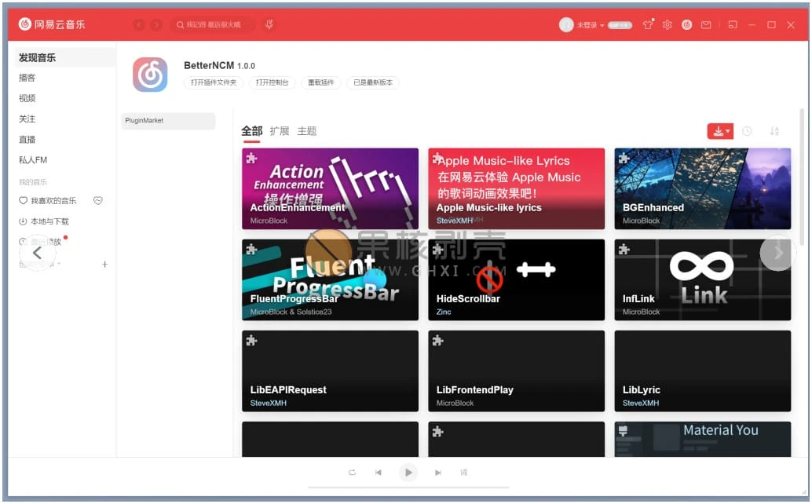
Task: Switch to the 主题 tab
Action: [306, 131]
